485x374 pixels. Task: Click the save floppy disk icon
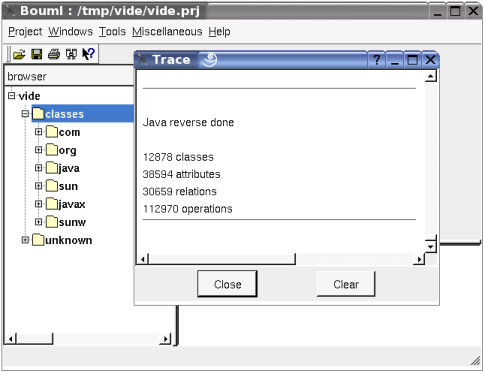(37, 54)
